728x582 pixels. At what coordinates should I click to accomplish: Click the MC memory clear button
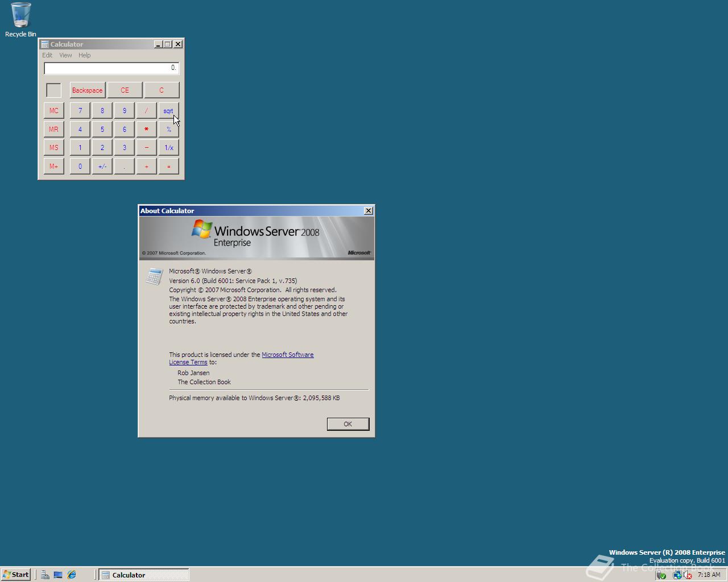(x=54, y=111)
